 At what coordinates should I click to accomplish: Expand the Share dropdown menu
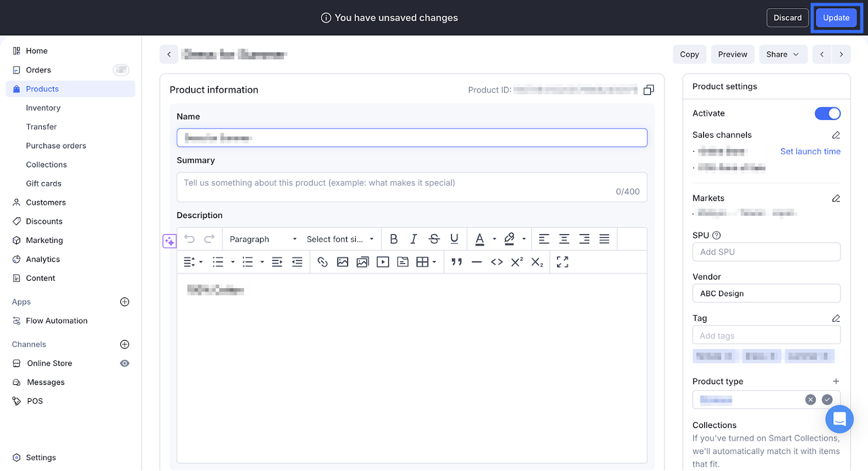[782, 54]
